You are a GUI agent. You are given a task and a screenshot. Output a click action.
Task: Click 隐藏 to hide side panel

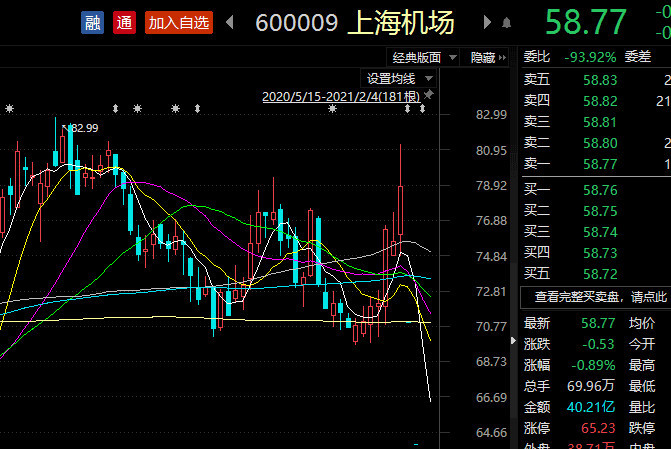(488, 57)
